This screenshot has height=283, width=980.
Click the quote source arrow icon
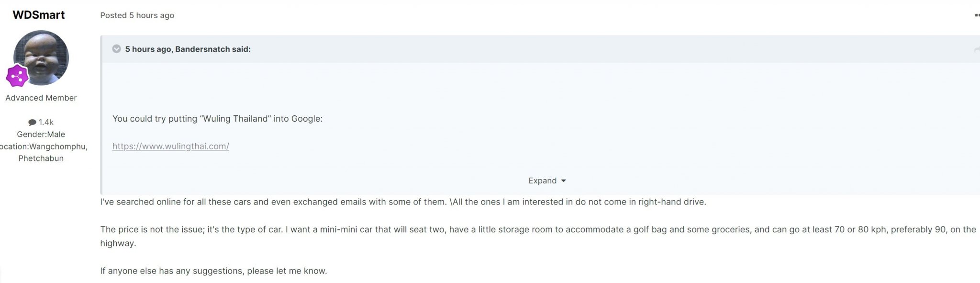coord(977,50)
